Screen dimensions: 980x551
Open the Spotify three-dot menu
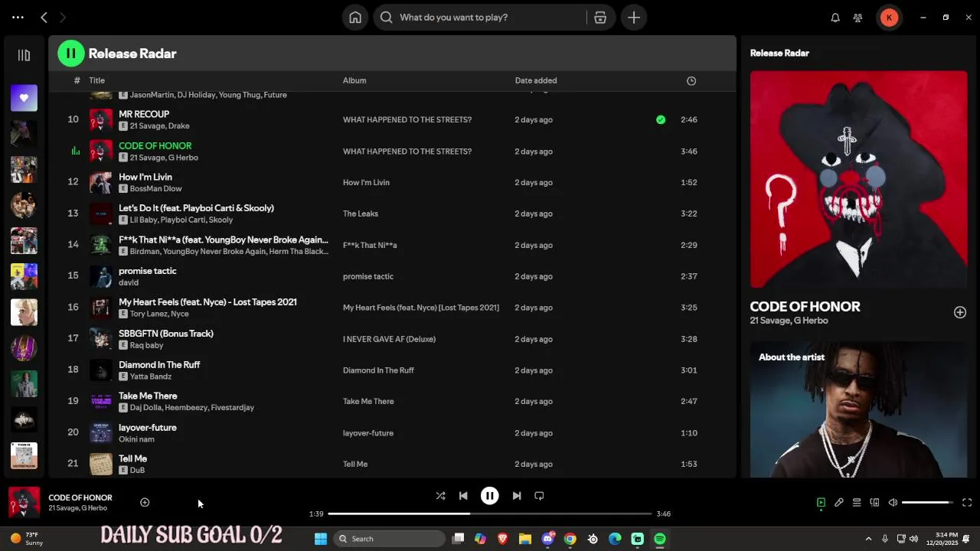point(18,17)
